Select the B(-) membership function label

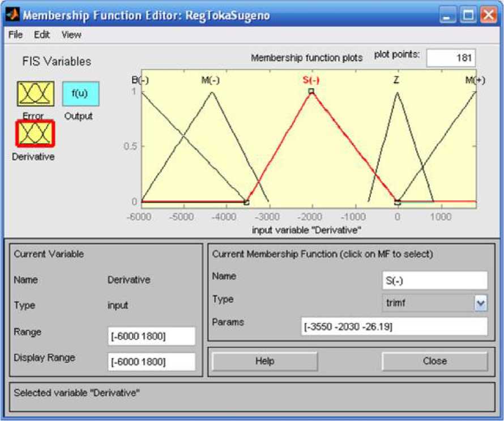coord(140,80)
